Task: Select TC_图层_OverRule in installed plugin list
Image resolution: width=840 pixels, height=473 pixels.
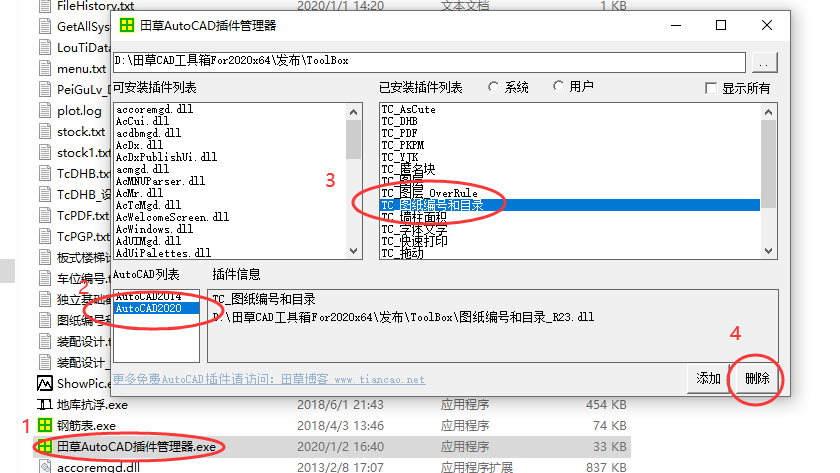Action: click(429, 193)
